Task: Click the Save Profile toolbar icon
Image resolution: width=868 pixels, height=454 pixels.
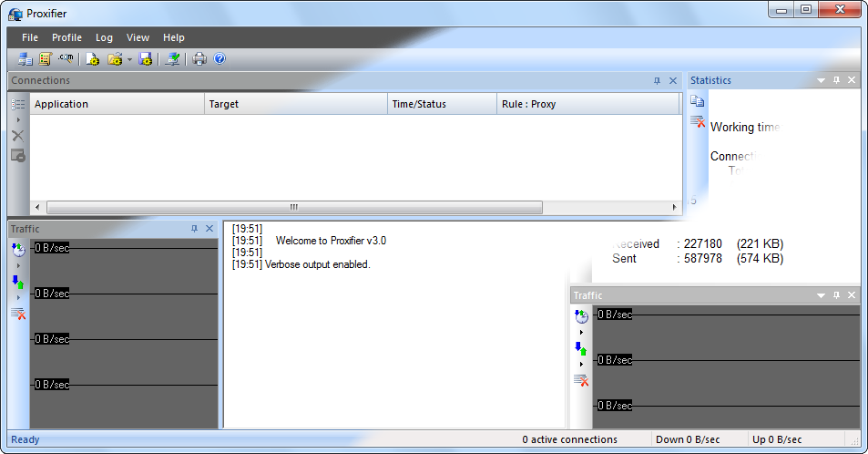Action: pyautogui.click(x=146, y=59)
